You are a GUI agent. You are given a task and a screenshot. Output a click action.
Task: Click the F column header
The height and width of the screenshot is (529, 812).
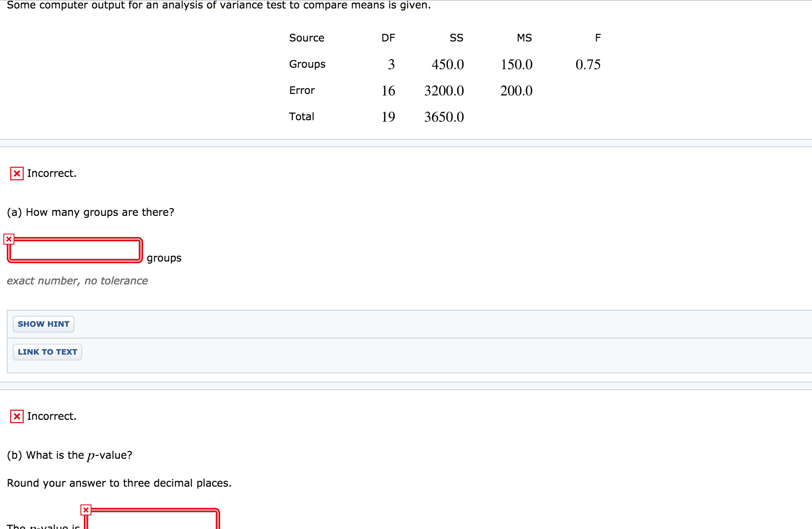pyautogui.click(x=598, y=38)
